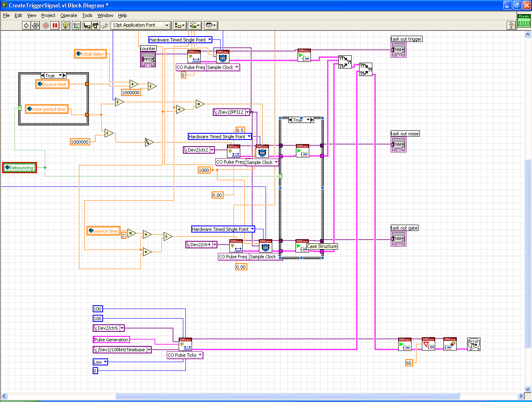
Task: Open the Dev2/ctr4 channel dropdown
Action: pos(214,245)
